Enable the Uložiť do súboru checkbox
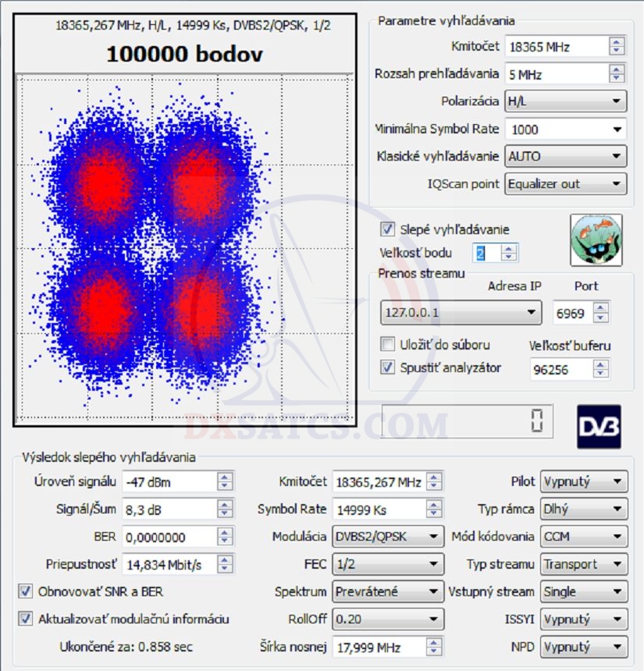Image resolution: width=644 pixels, height=671 pixels. [387, 344]
